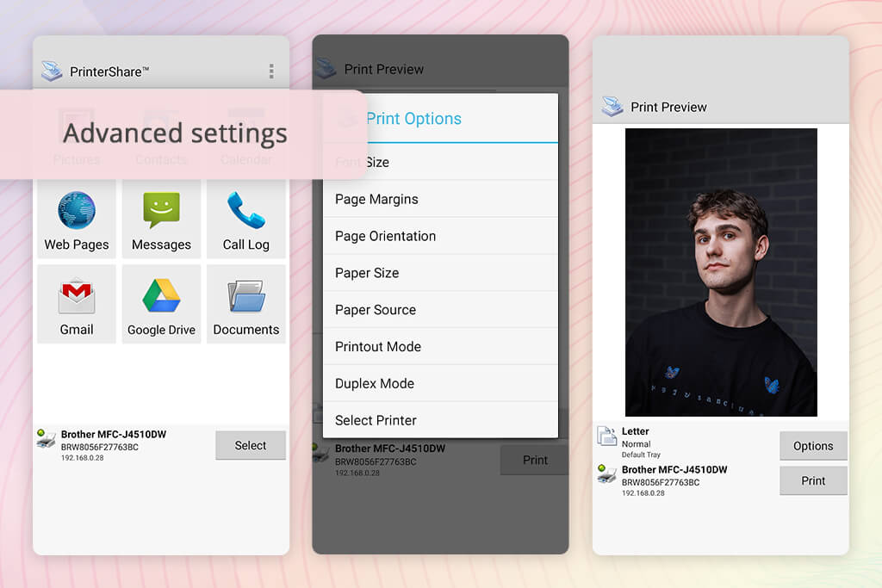The image size is (882, 588).
Task: Choose Font Size in Print Options
Action: (440, 162)
